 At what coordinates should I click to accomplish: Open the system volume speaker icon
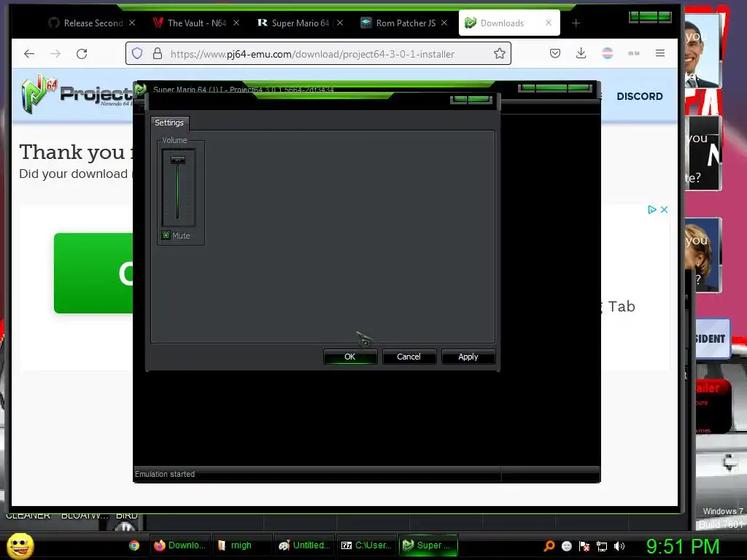click(619, 546)
